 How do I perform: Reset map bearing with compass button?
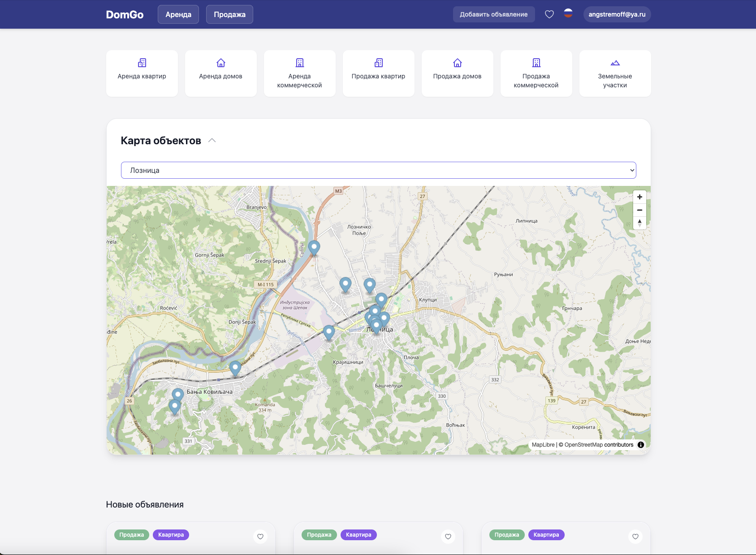tap(639, 223)
